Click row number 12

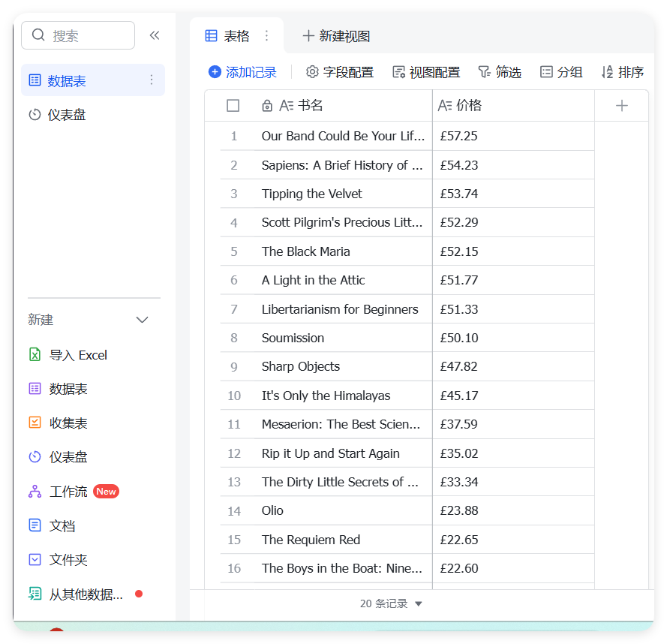click(234, 453)
